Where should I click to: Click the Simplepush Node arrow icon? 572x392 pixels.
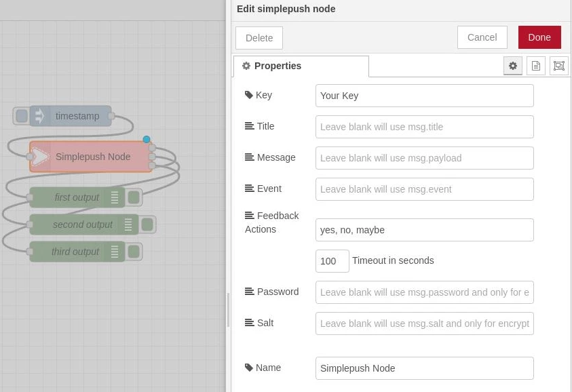click(40, 157)
